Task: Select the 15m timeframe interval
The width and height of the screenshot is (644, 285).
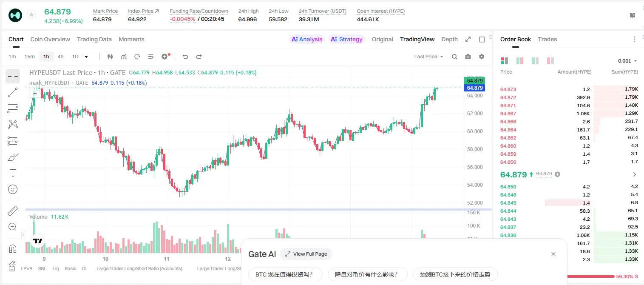Action: [29, 57]
